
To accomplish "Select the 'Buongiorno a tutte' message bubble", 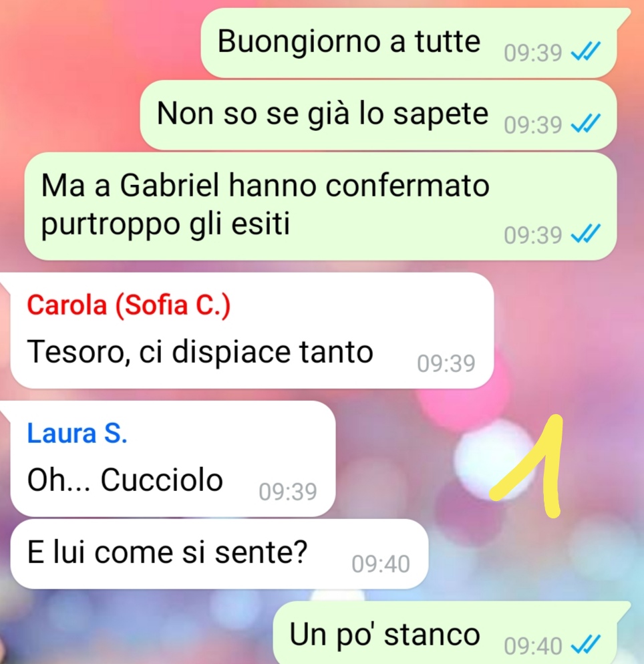I will point(409,42).
